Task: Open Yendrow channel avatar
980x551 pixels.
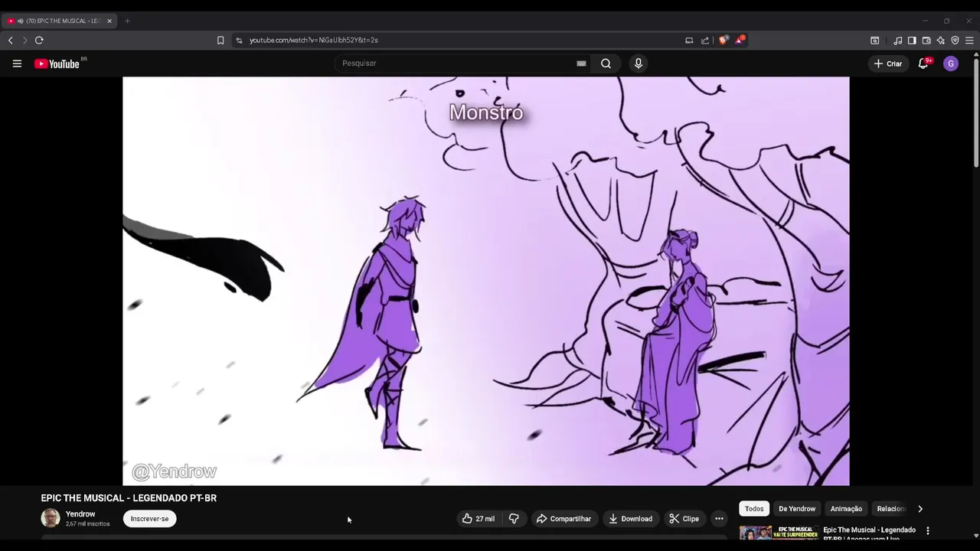Action: [51, 518]
